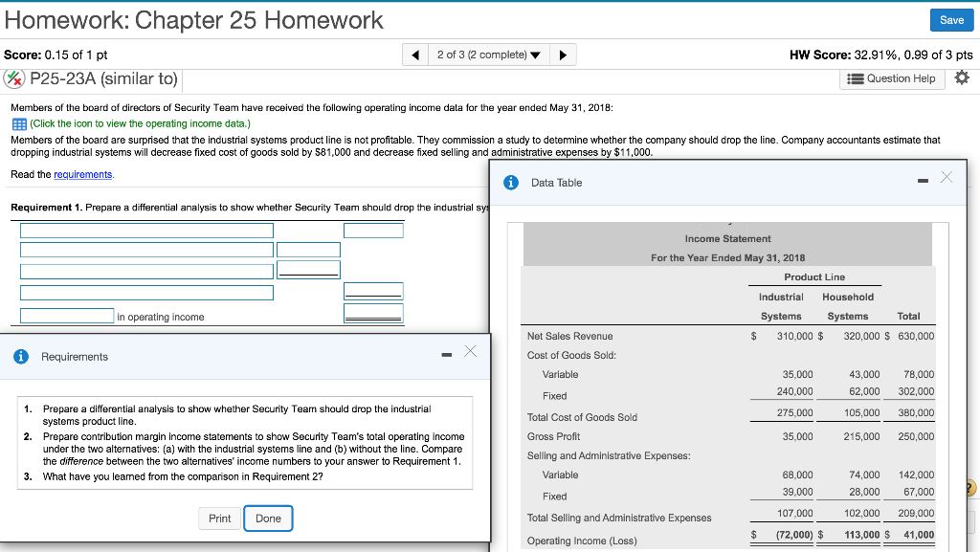Screen dimensions: 980x552
Task: Click the first row label input field
Action: coord(146,231)
